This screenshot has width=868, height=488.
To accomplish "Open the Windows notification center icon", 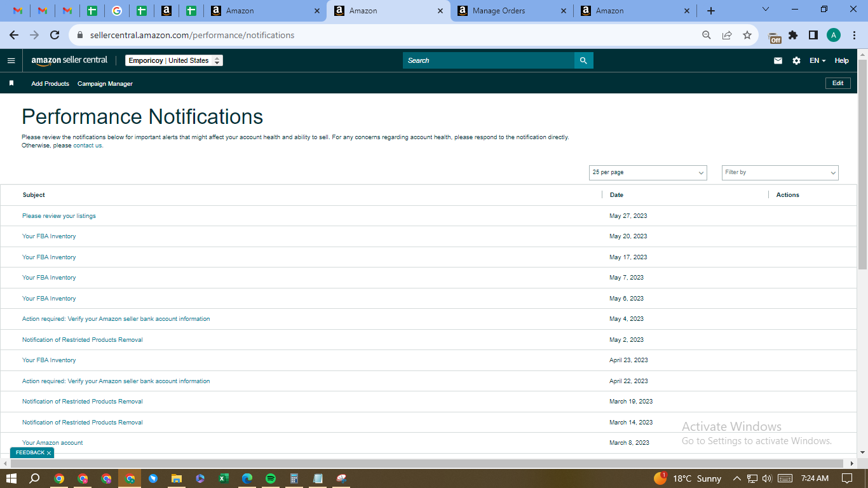I will [x=847, y=478].
